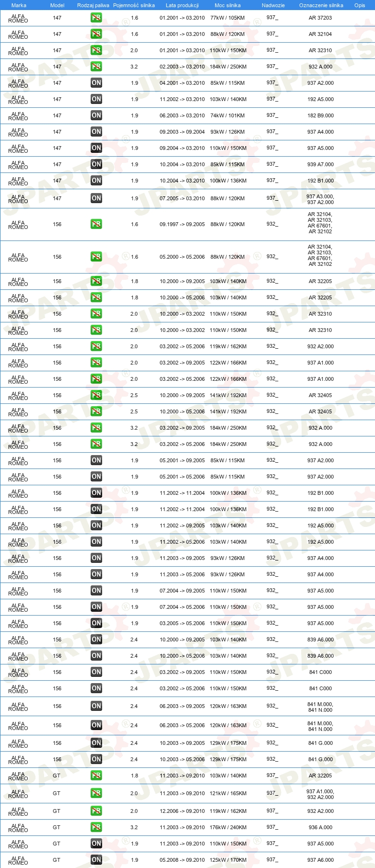Select ON icon in GT 937 A5.000 row
375x868 pixels.
[96, 844]
